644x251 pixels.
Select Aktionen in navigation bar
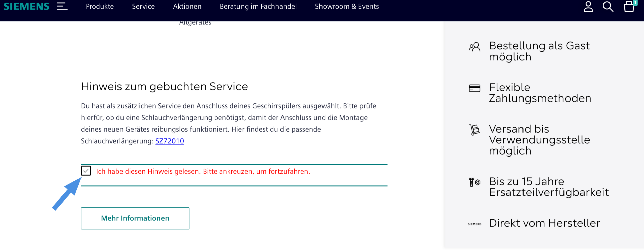tap(187, 6)
